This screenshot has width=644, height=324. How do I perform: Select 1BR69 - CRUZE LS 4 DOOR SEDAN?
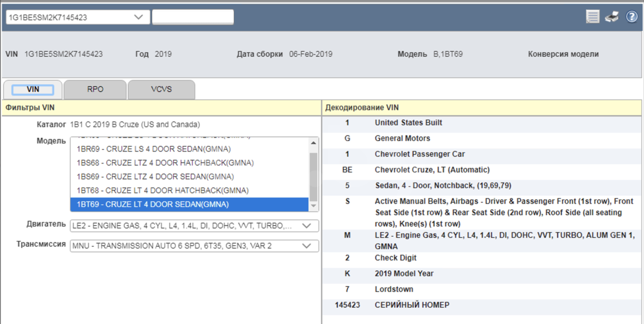coord(190,149)
